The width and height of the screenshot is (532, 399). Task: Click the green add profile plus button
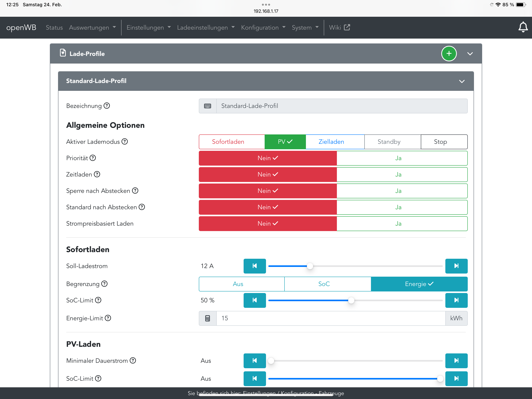tap(449, 53)
